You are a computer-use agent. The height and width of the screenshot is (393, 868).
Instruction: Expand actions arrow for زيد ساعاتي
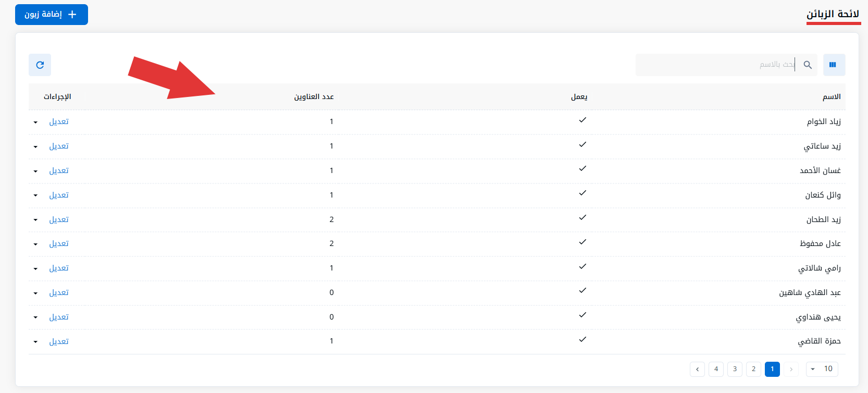pyautogui.click(x=35, y=147)
